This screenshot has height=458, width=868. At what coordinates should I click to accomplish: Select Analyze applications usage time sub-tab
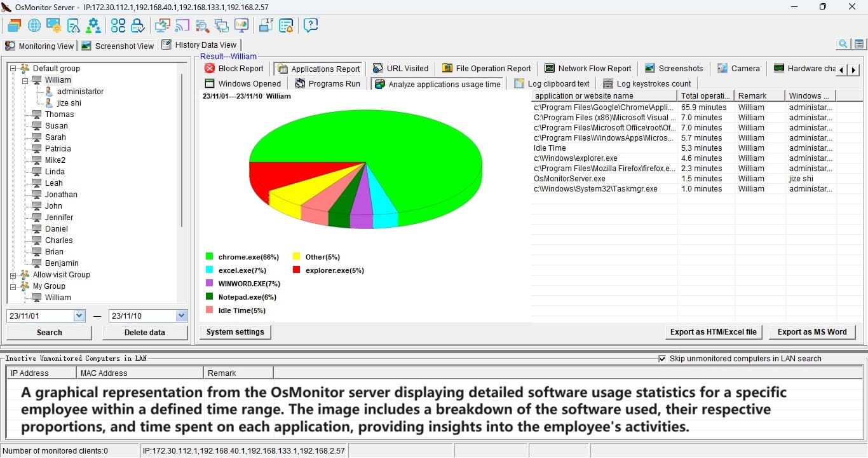coord(438,84)
